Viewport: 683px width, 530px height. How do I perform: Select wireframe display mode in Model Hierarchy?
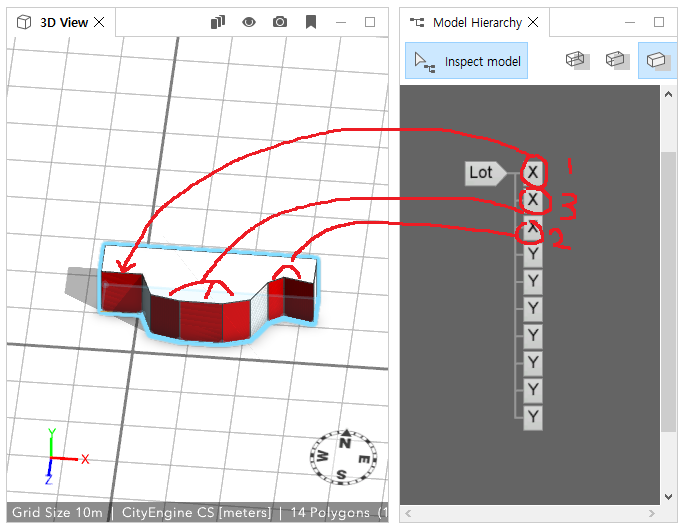click(576, 60)
